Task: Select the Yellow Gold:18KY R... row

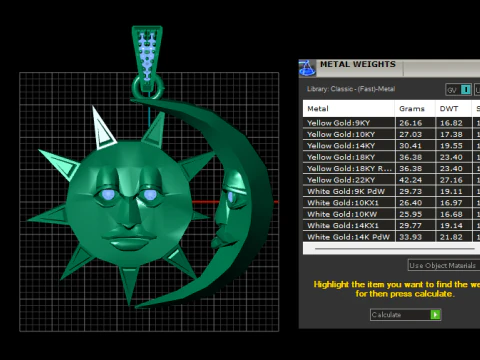Action: click(391, 168)
